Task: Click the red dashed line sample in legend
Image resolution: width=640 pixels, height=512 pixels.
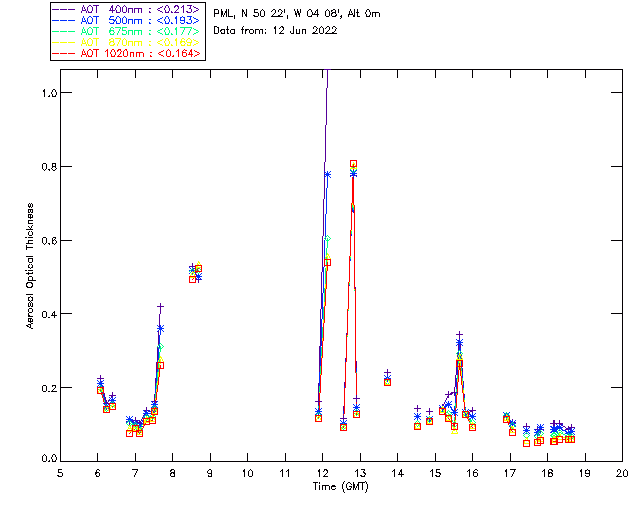Action: tap(64, 53)
